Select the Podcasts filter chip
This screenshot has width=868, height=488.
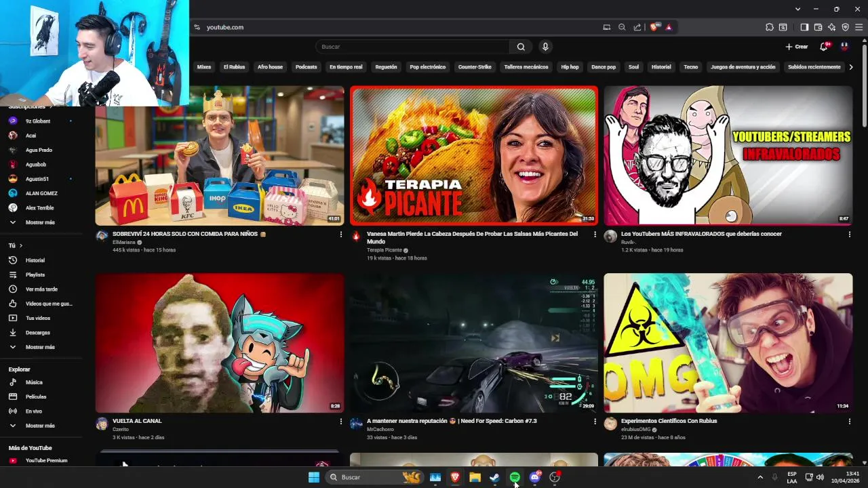[307, 67]
